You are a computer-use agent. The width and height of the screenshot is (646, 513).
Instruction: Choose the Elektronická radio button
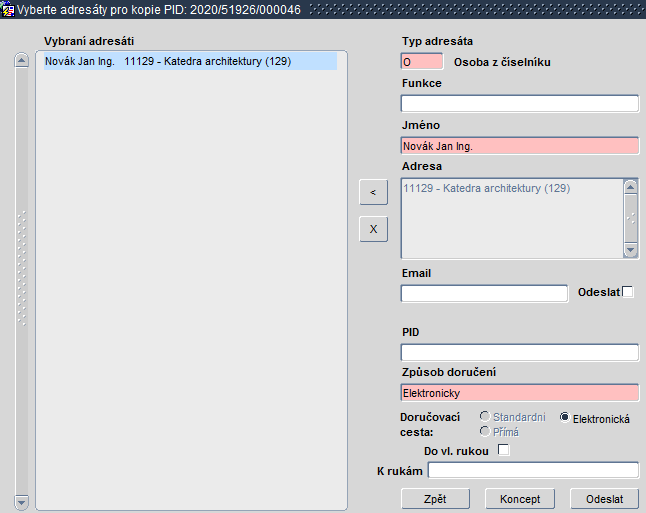[564, 417]
